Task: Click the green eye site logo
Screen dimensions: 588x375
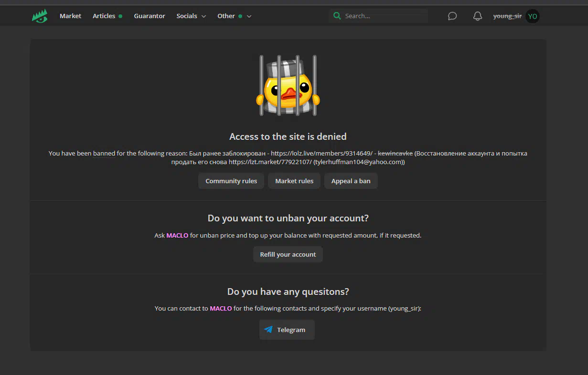Action: click(x=40, y=16)
